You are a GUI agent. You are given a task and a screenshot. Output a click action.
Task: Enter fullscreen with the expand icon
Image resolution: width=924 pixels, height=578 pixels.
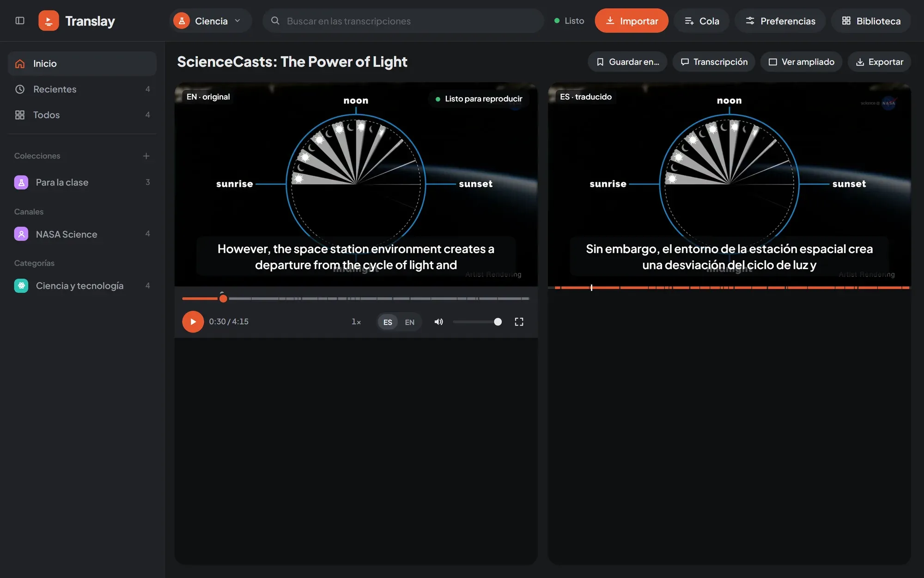pos(519,322)
